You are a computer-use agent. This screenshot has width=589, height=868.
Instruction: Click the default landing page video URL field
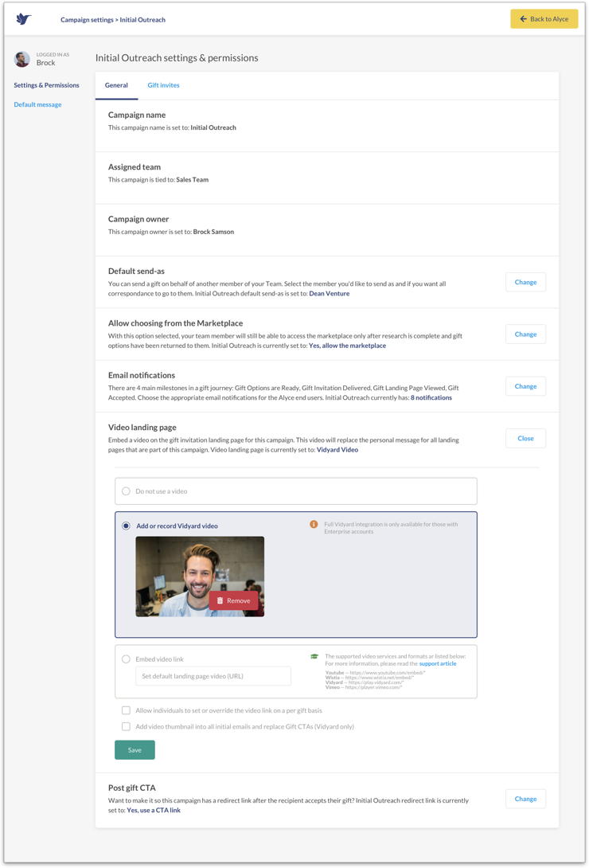[x=213, y=676]
